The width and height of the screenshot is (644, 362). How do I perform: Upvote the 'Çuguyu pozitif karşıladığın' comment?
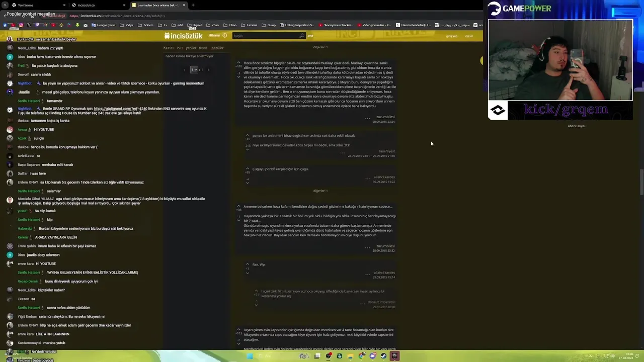point(248,169)
